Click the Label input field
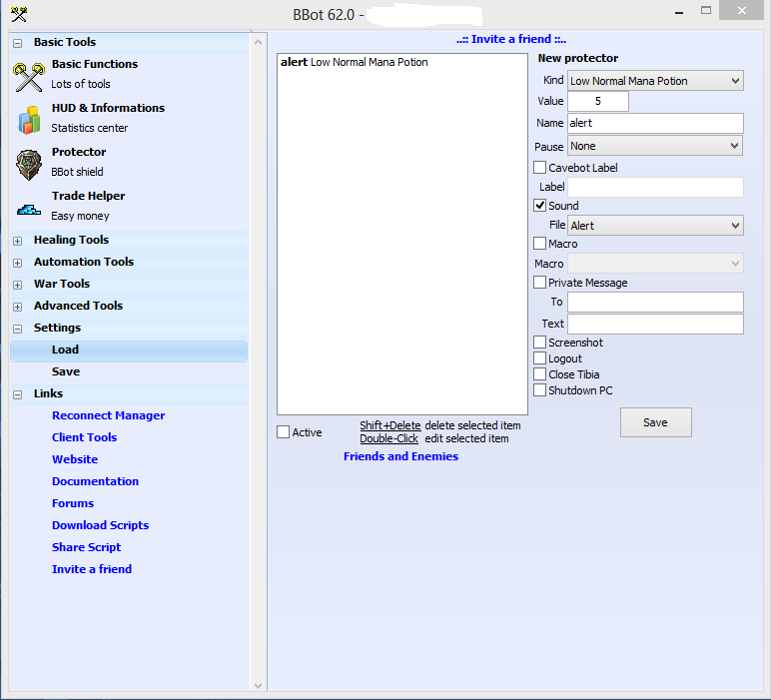This screenshot has width=771, height=700. (655, 187)
